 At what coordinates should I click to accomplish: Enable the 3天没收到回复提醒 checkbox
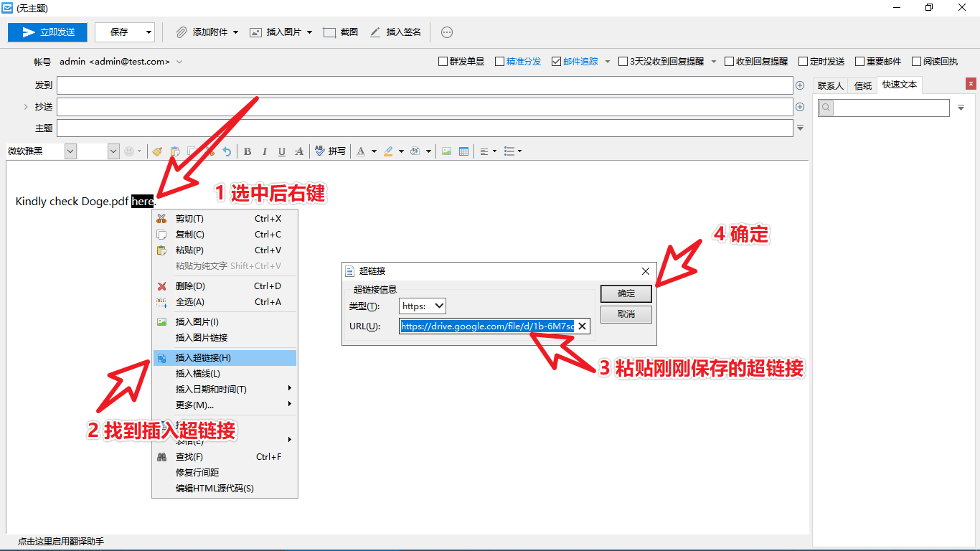pos(623,62)
